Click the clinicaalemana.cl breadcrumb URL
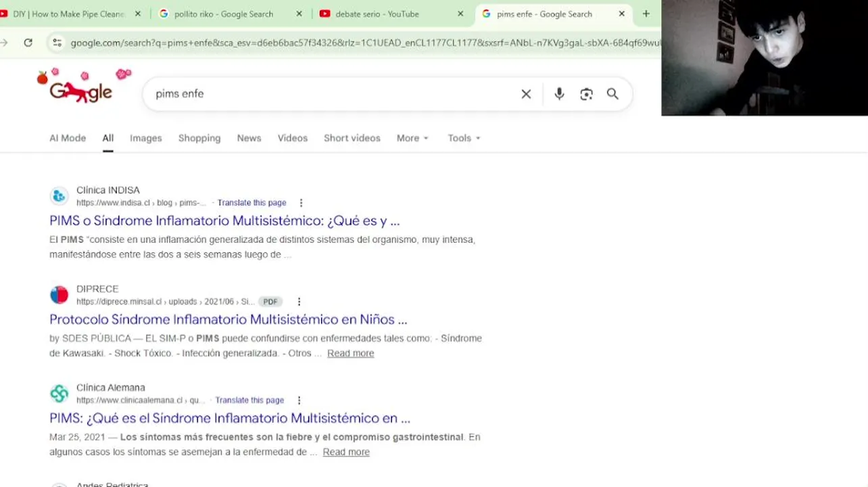 pyautogui.click(x=141, y=400)
